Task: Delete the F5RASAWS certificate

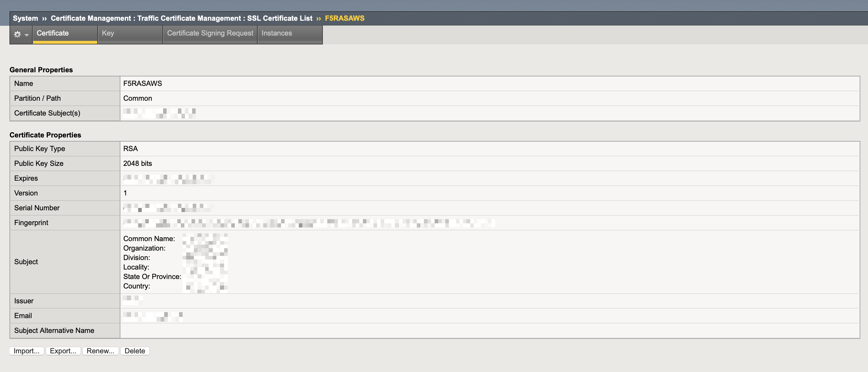Action: tap(135, 351)
